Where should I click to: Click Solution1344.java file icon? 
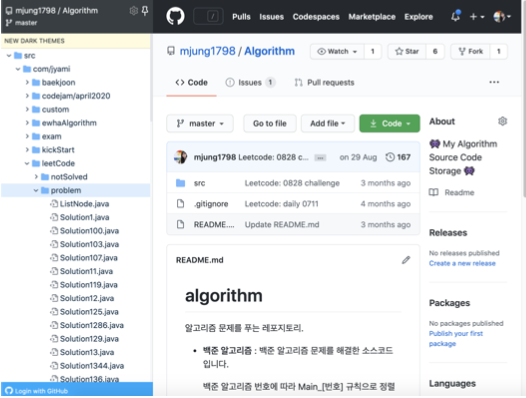pyautogui.click(x=54, y=365)
